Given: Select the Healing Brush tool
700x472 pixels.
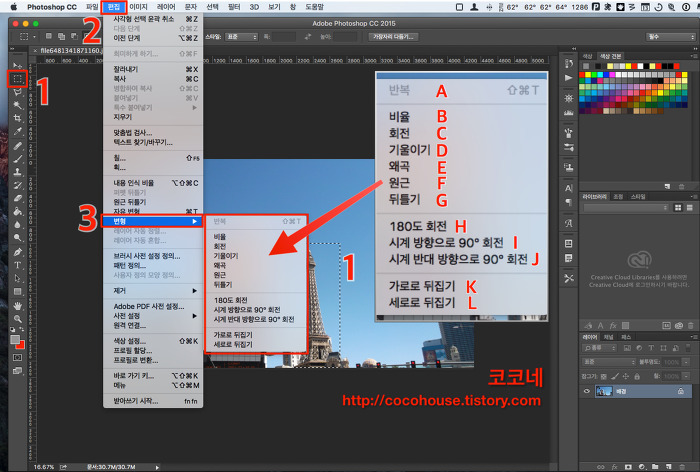Looking at the screenshot, I should pos(17,146).
